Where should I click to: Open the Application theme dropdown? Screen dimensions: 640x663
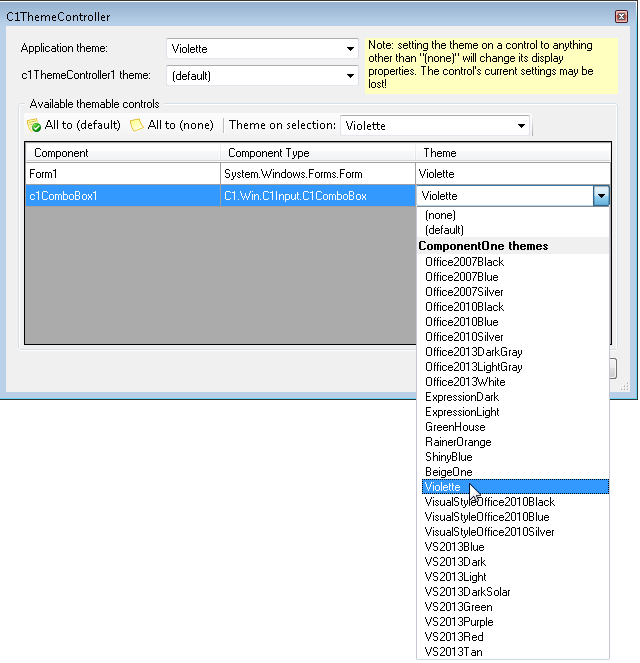tap(350, 49)
